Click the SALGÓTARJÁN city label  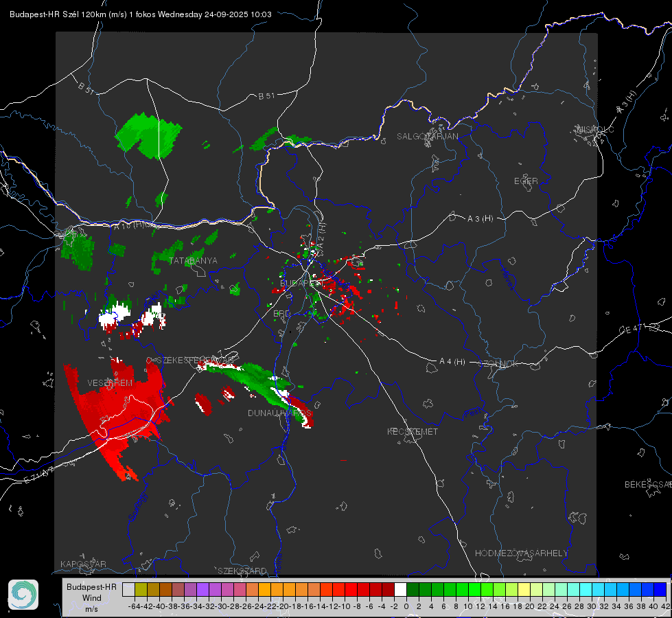pyautogui.click(x=427, y=137)
